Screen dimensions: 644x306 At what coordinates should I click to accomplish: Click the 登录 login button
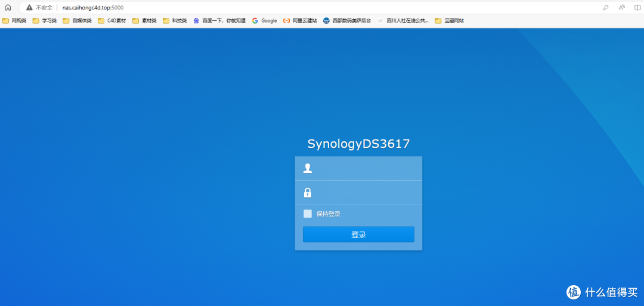pyautogui.click(x=358, y=234)
